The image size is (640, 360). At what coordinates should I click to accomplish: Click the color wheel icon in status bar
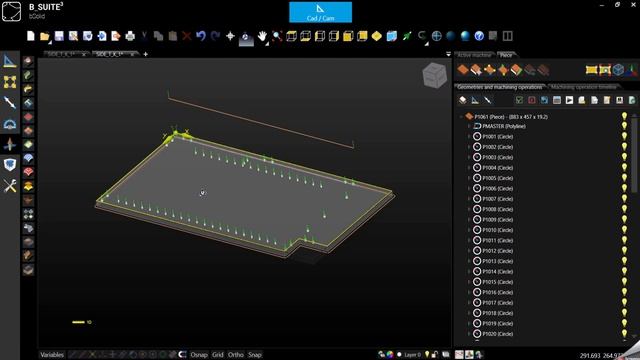click(x=390, y=354)
